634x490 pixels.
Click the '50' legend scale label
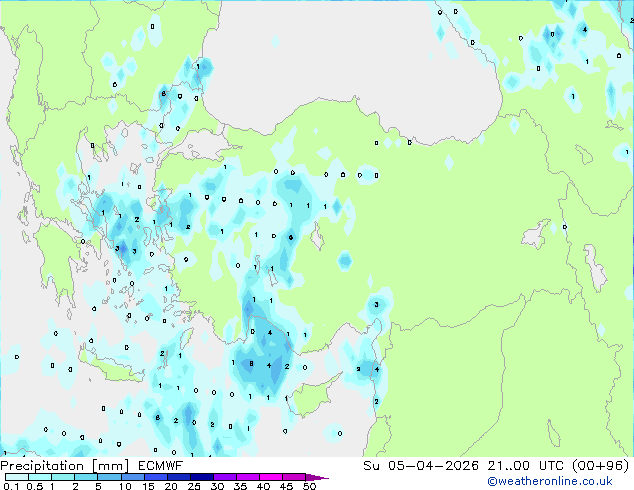(310, 486)
